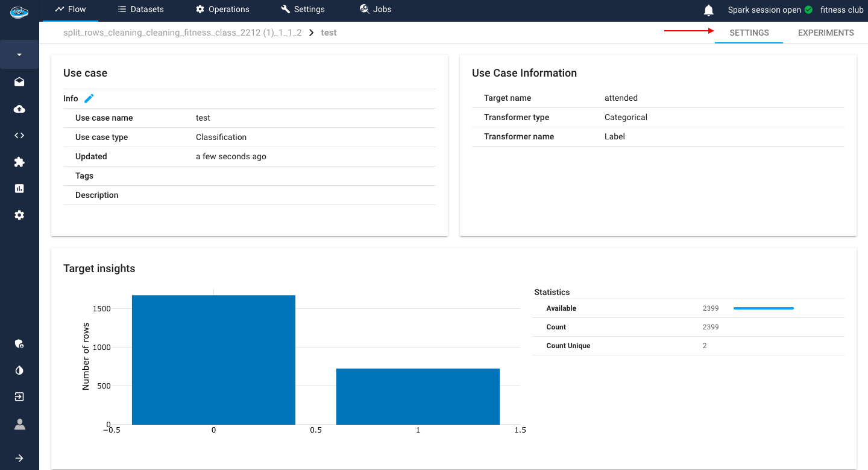Click the blue bar for class 1

tap(418, 396)
